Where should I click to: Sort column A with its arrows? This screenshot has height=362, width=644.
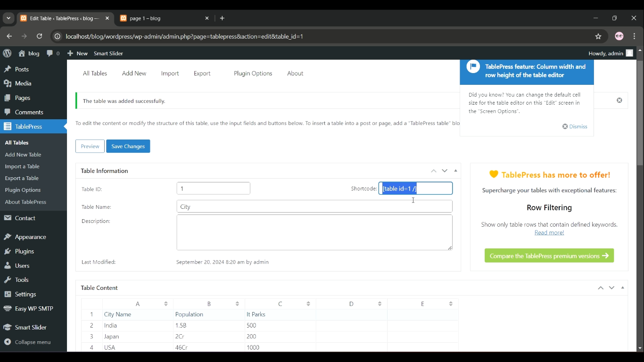(x=166, y=304)
